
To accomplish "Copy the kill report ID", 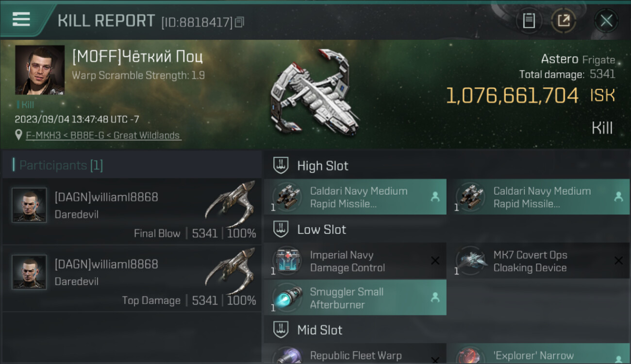I will [239, 22].
